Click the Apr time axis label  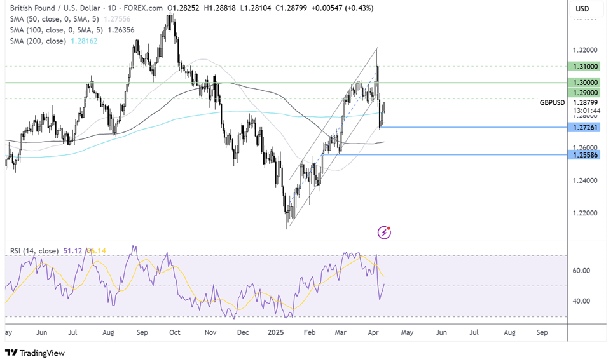click(x=373, y=332)
